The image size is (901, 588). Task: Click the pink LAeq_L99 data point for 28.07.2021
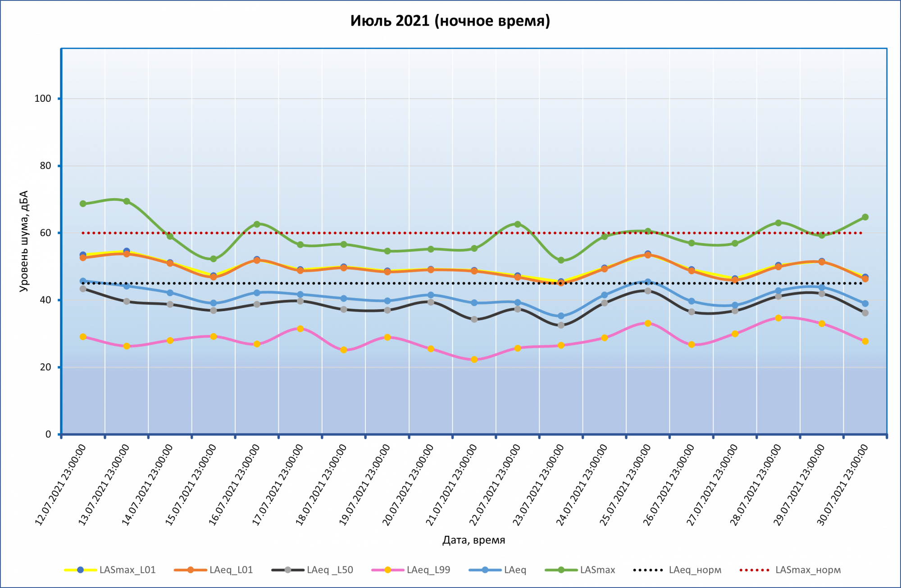[778, 318]
